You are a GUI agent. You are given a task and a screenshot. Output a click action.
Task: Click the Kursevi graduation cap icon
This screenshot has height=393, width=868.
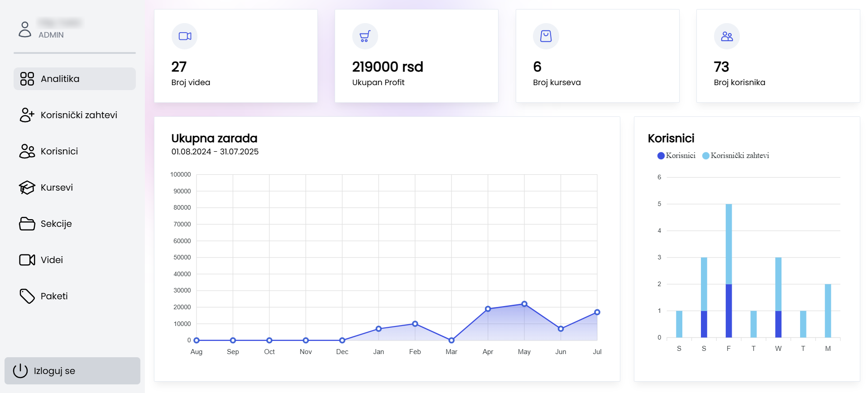pos(27,187)
